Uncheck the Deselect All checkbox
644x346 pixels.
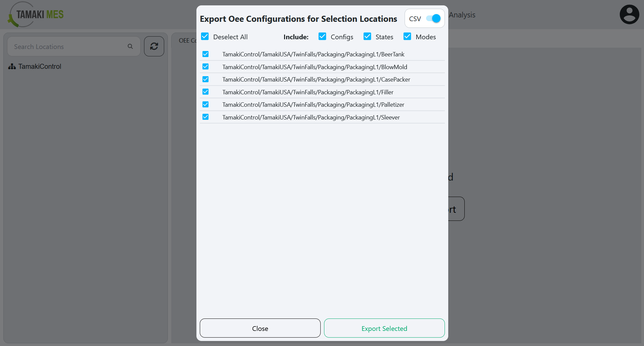pos(205,36)
